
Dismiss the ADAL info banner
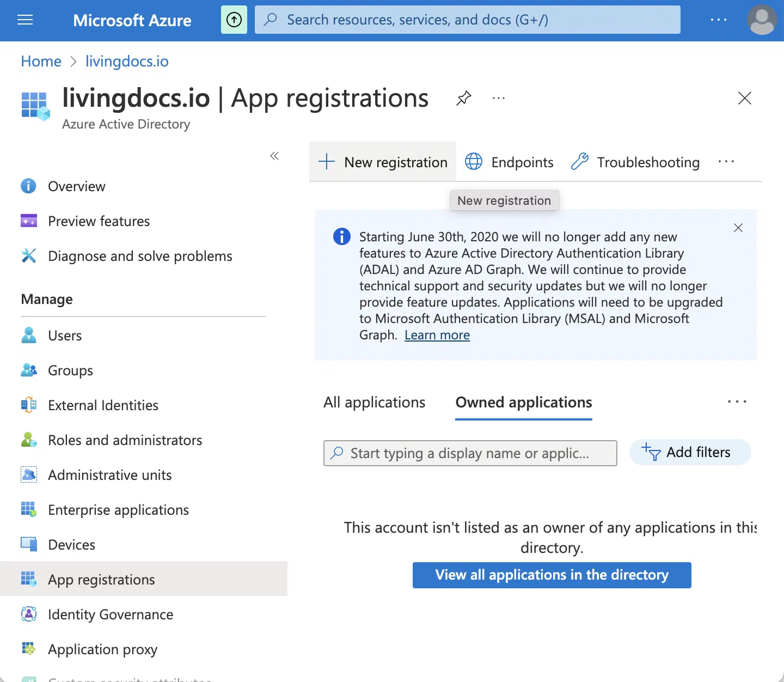tap(738, 228)
